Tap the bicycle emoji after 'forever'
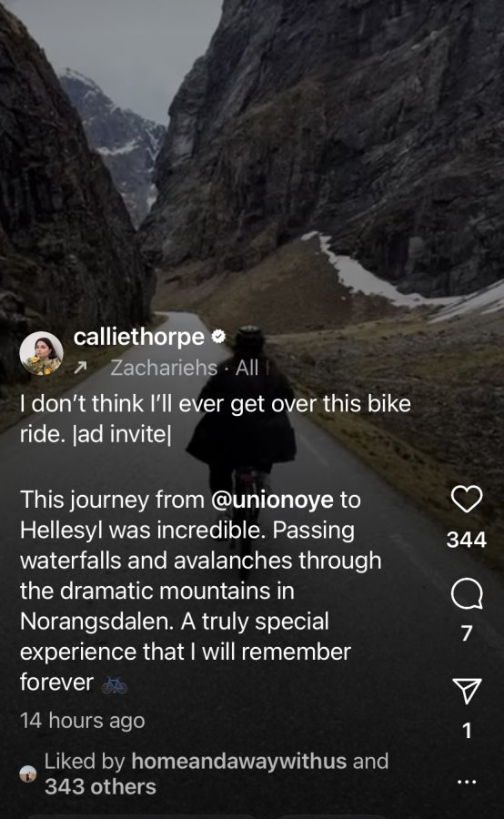 pyautogui.click(x=115, y=684)
